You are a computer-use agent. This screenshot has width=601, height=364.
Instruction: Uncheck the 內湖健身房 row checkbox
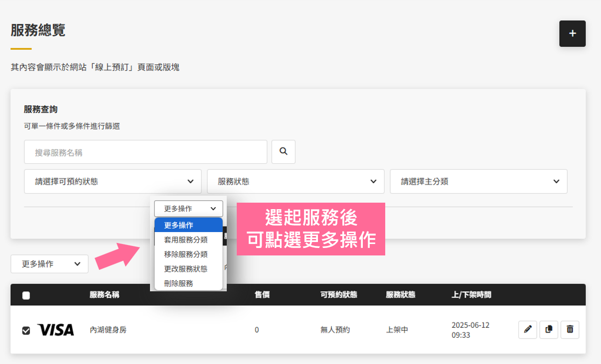pos(26,330)
